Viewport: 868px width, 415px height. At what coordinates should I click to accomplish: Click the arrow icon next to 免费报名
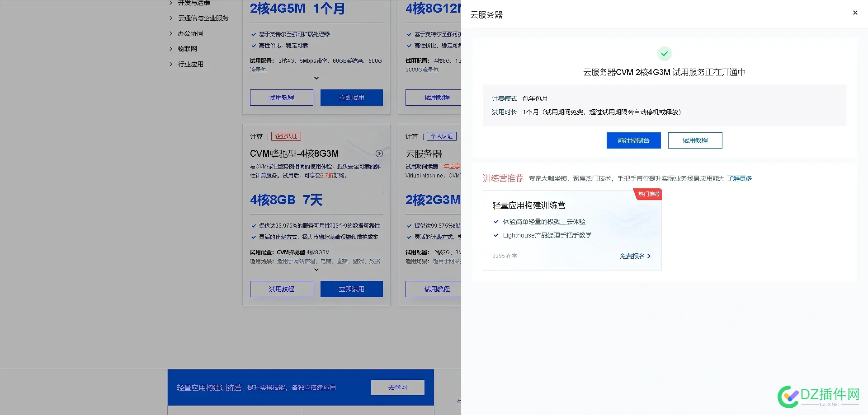(649, 256)
